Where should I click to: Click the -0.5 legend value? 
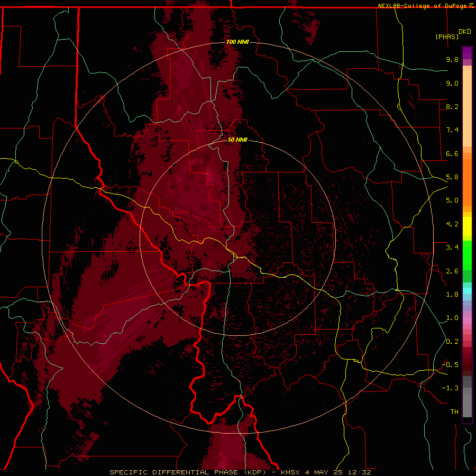[x=450, y=365]
